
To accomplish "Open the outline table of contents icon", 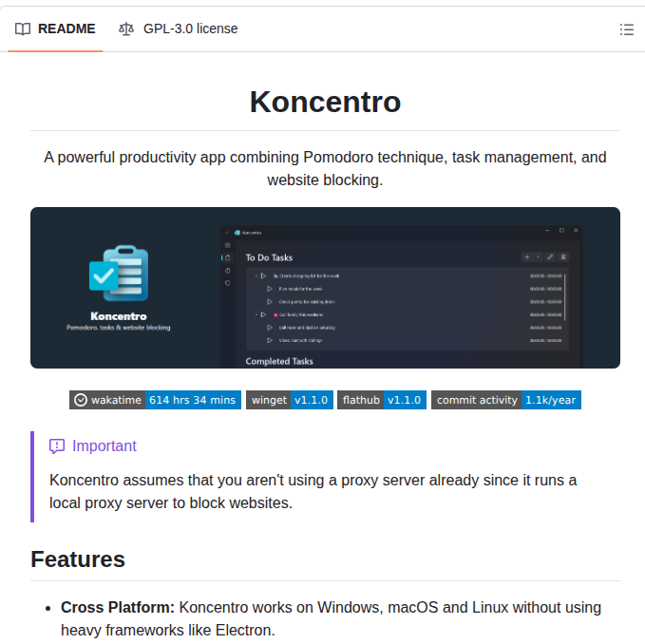I will [x=627, y=29].
